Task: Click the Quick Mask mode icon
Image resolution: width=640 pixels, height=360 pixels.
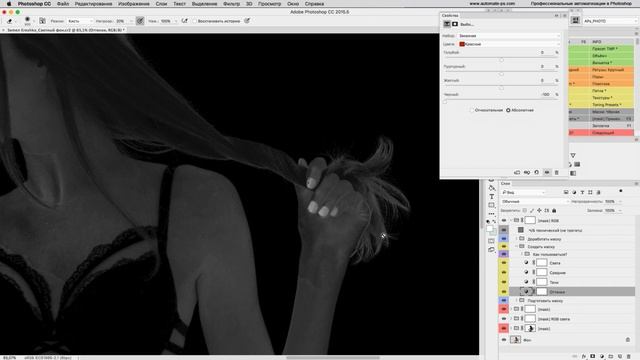Action: tap(491, 241)
